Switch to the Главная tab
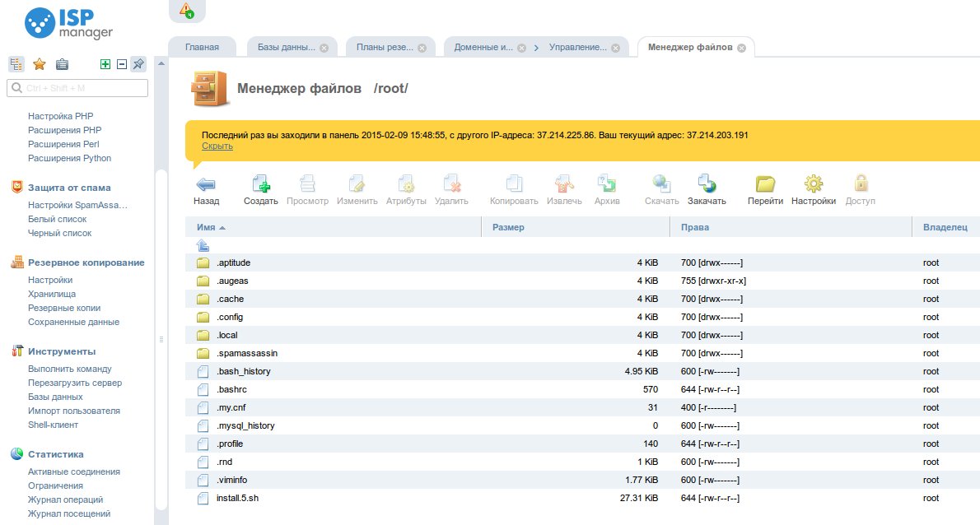The width and height of the screenshot is (980, 525). (x=202, y=48)
